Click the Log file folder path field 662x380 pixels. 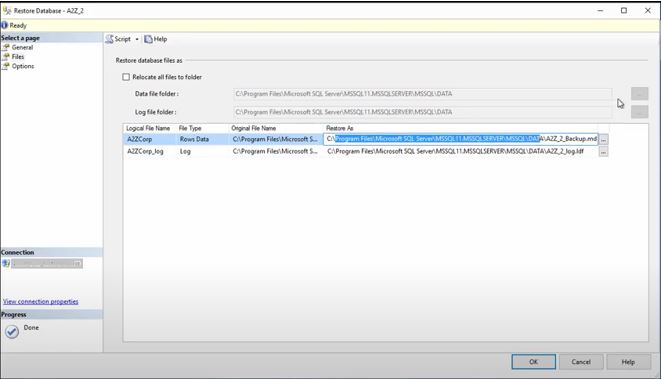[x=422, y=112]
